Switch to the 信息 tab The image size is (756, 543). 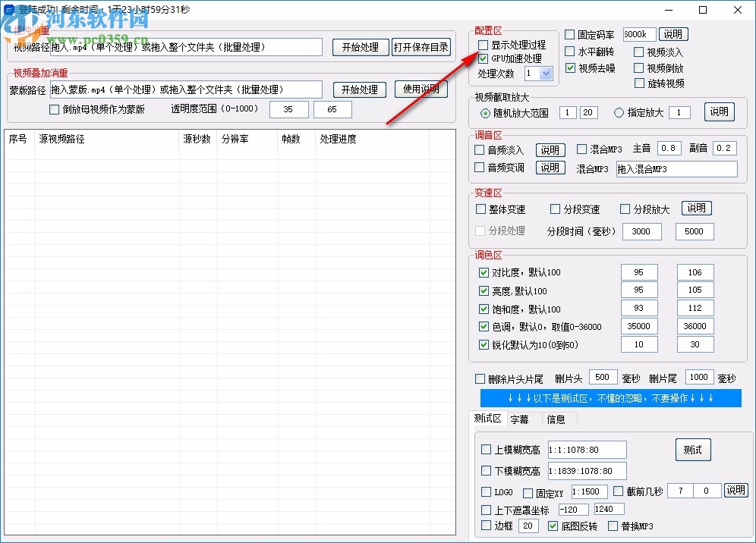point(556,419)
